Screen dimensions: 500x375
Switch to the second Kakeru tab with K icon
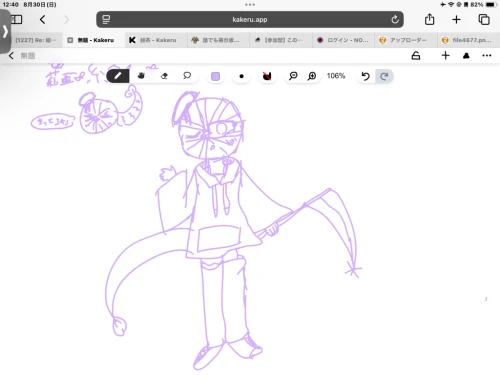[156, 40]
